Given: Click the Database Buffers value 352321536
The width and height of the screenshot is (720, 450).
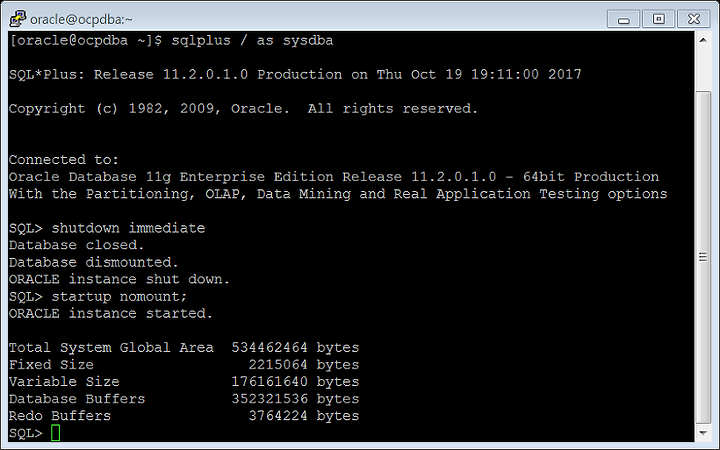Looking at the screenshot, I should pyautogui.click(x=270, y=399).
